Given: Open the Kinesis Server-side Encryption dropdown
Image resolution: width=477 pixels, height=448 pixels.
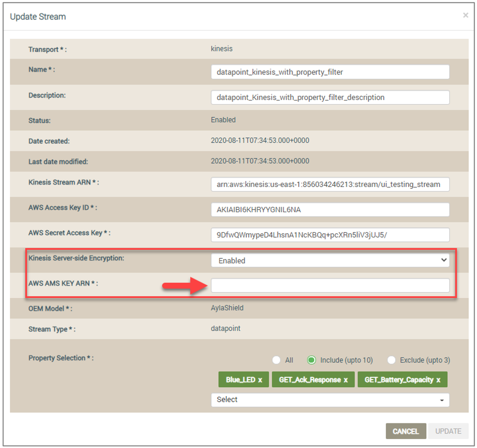Looking at the screenshot, I should click(x=330, y=260).
